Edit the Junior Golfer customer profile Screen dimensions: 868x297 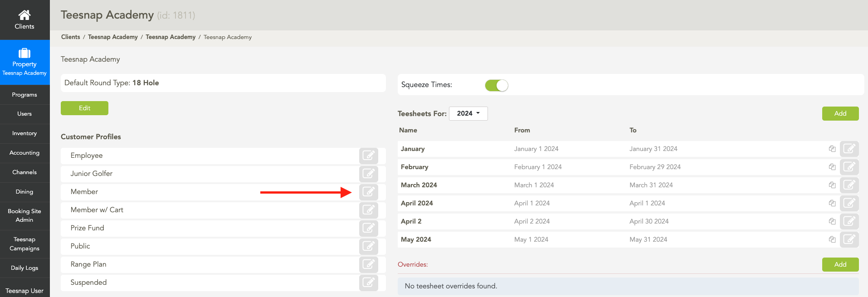(369, 174)
